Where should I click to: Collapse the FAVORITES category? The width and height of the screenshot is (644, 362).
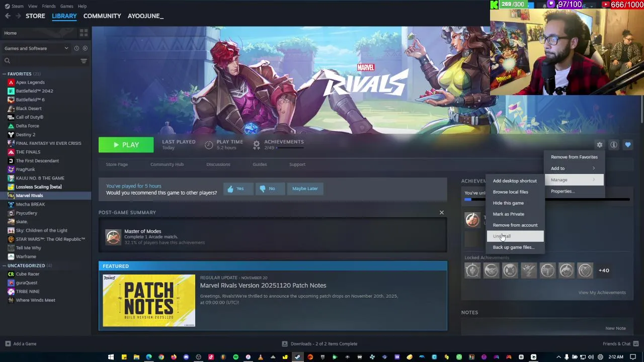[x=4, y=74]
